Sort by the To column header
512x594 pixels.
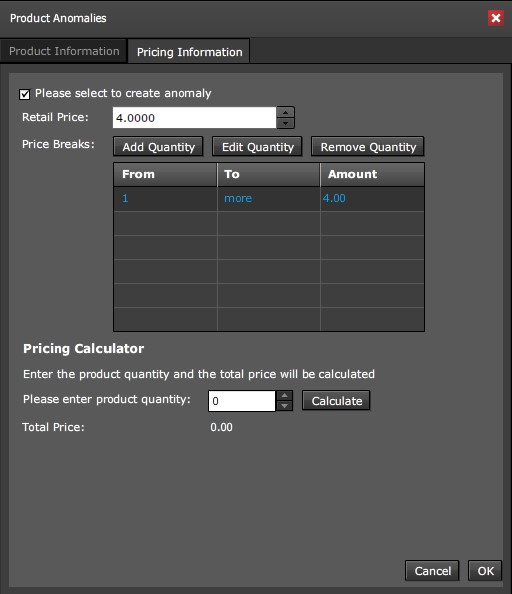coord(268,174)
